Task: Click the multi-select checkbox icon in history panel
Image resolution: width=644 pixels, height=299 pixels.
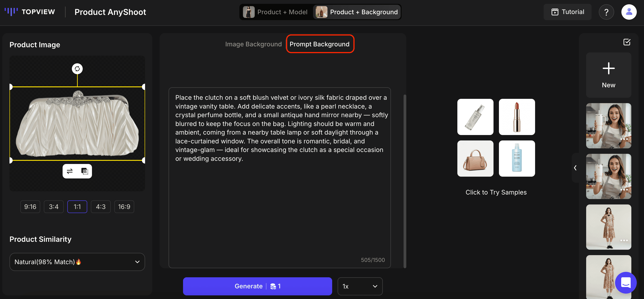Action: tap(627, 42)
